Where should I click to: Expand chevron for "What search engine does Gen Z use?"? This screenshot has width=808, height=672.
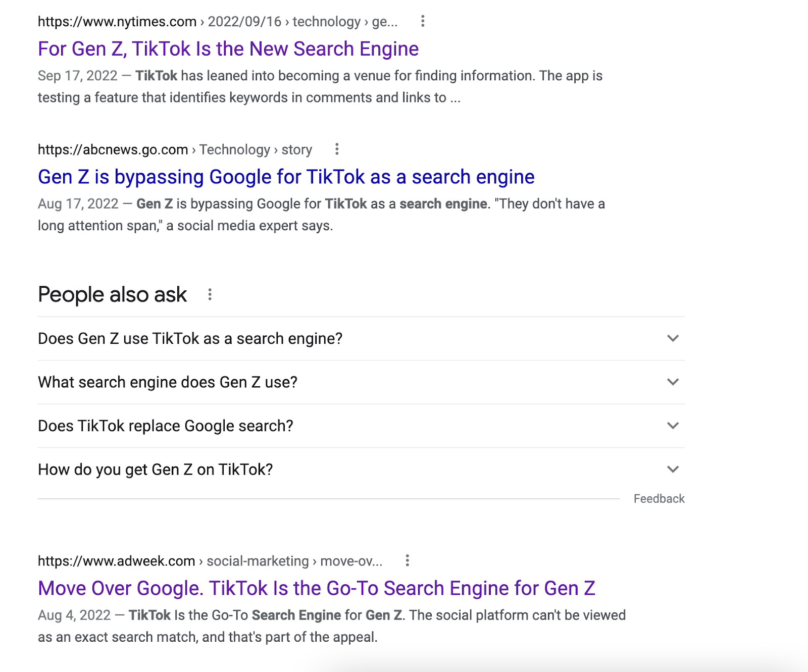(x=673, y=382)
